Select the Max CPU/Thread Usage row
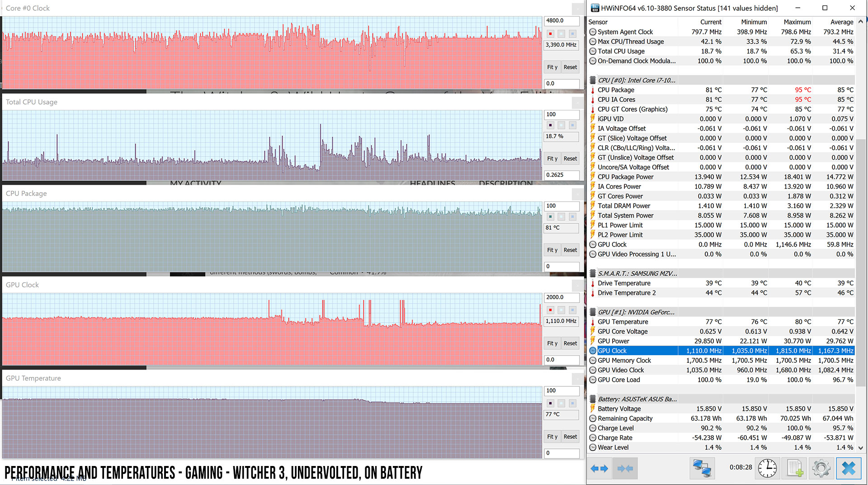 (722, 42)
